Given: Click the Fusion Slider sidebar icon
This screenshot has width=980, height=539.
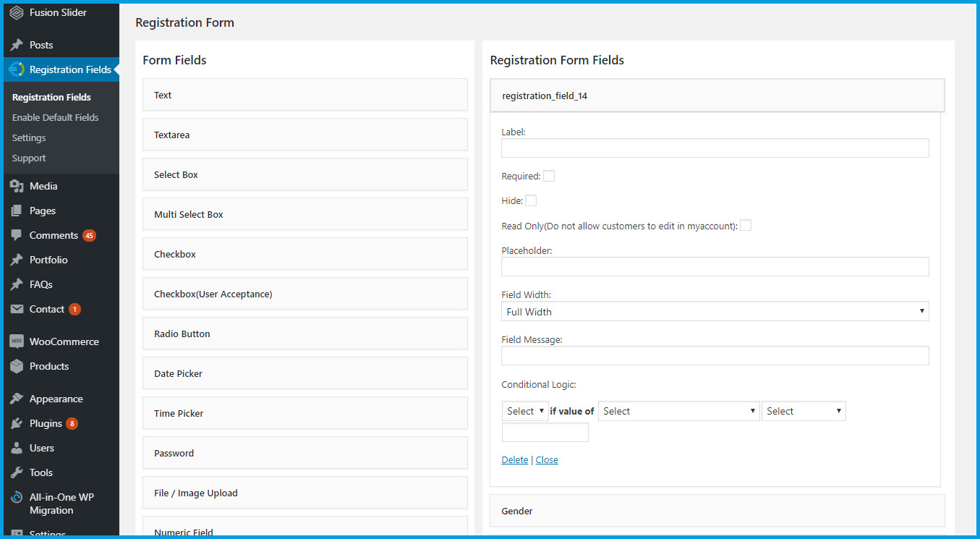Looking at the screenshot, I should pyautogui.click(x=17, y=13).
